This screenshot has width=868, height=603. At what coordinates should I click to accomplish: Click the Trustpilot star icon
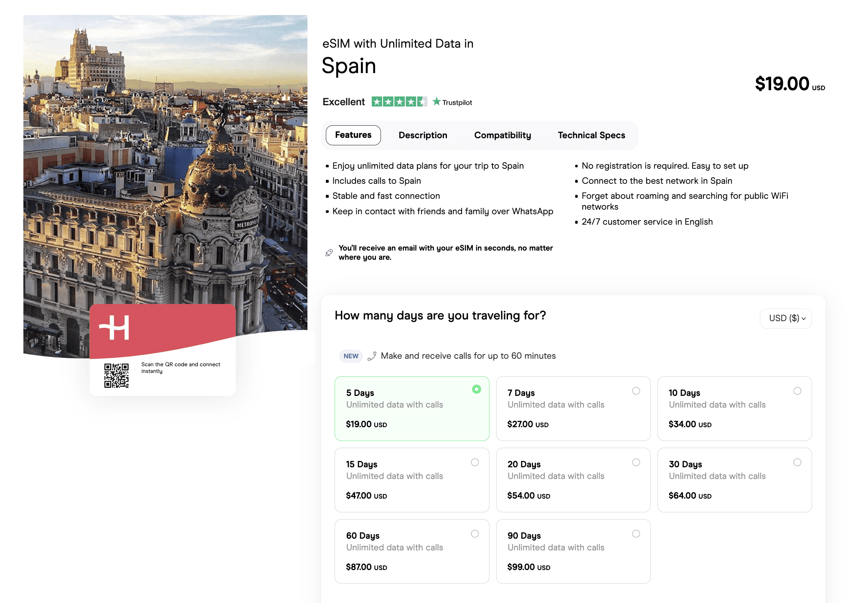(x=437, y=101)
